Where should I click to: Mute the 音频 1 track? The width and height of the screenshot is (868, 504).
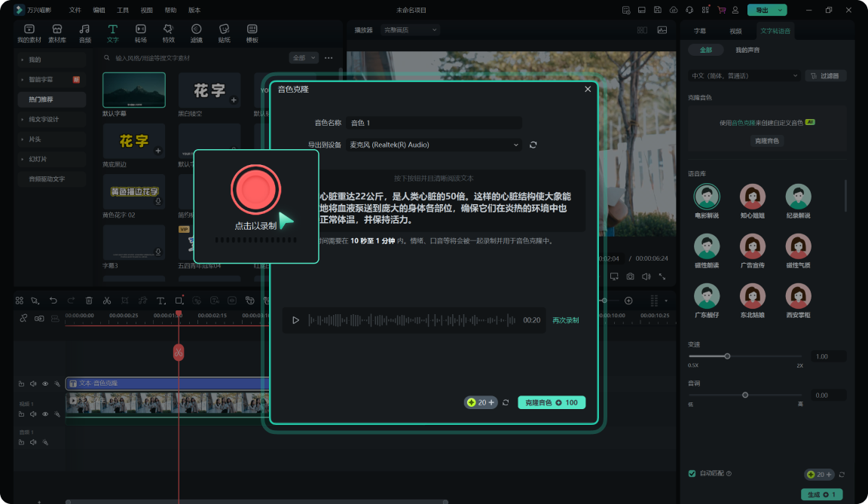[x=33, y=443]
